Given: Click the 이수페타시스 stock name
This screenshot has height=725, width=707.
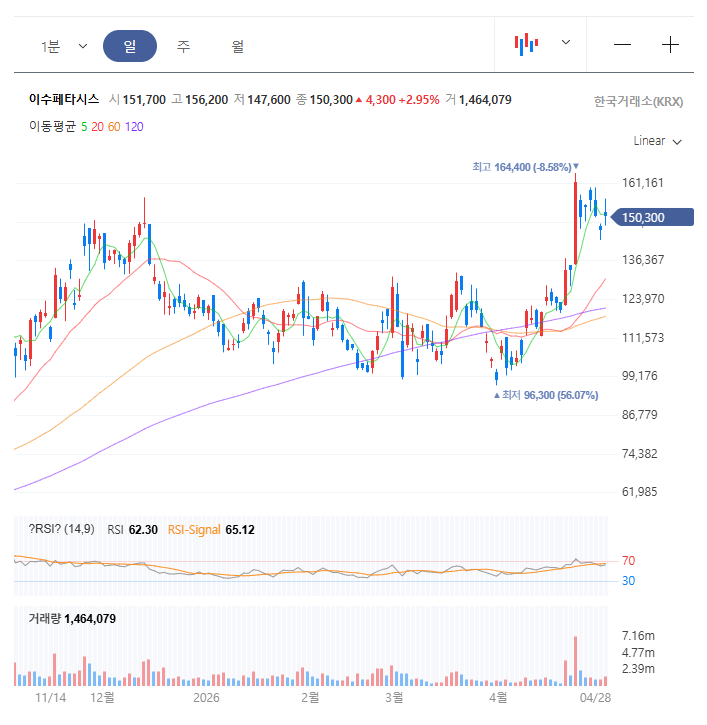Looking at the screenshot, I should [x=64, y=99].
